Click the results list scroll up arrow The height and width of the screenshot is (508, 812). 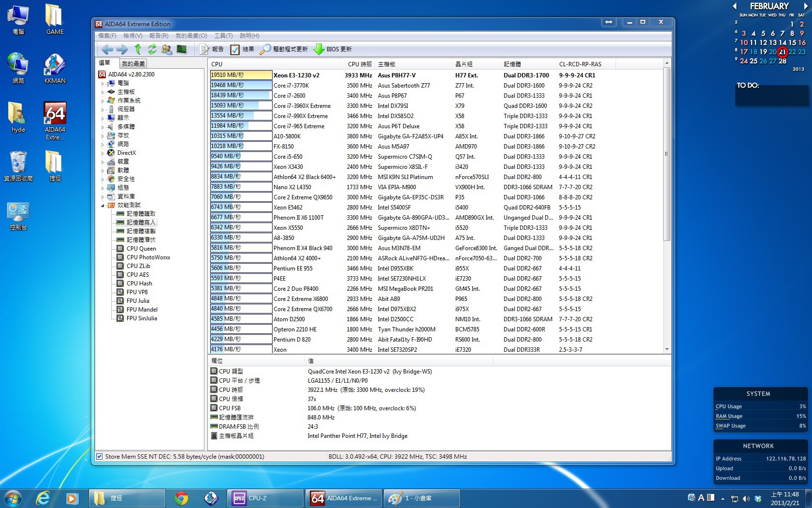[x=667, y=63]
